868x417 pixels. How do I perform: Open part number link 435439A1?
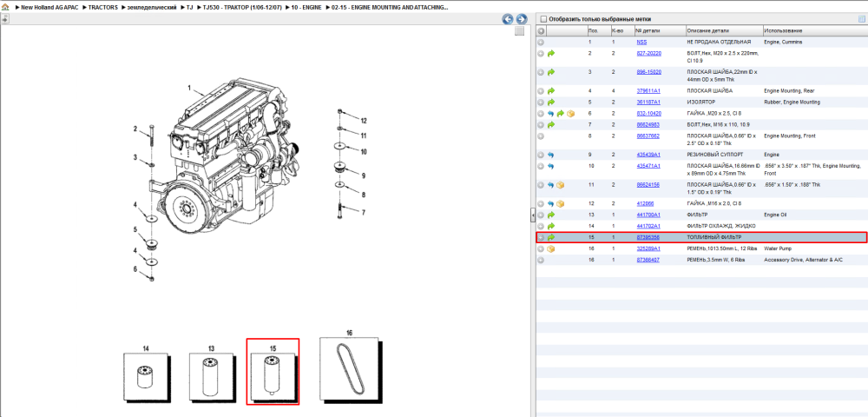click(x=648, y=154)
